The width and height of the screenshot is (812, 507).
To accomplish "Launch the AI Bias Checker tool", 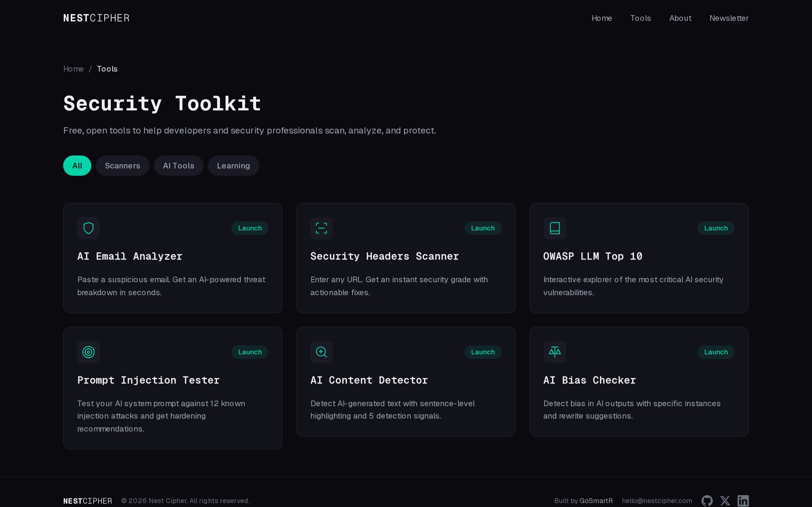I will click(716, 352).
